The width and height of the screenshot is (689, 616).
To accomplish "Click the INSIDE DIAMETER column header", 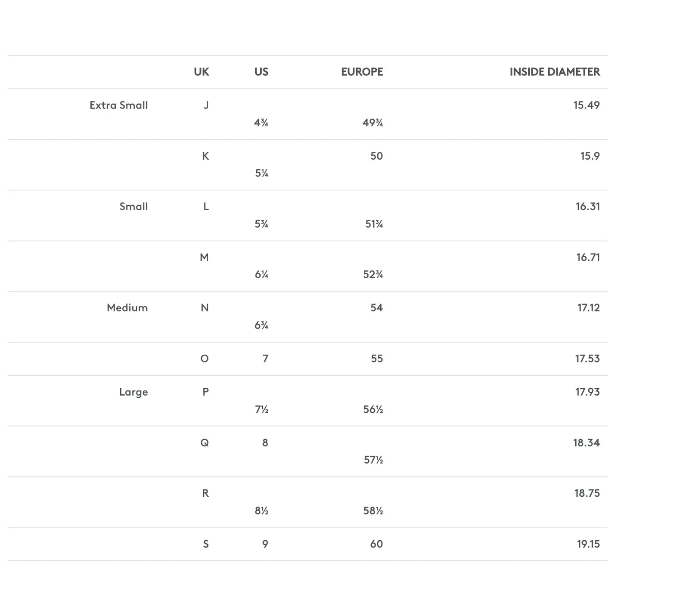I will [554, 72].
